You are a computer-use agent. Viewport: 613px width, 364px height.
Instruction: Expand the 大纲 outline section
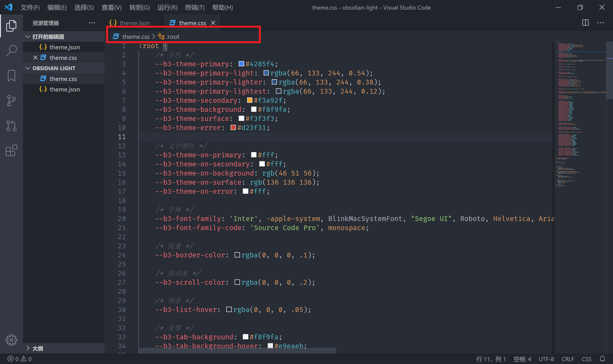(64, 348)
